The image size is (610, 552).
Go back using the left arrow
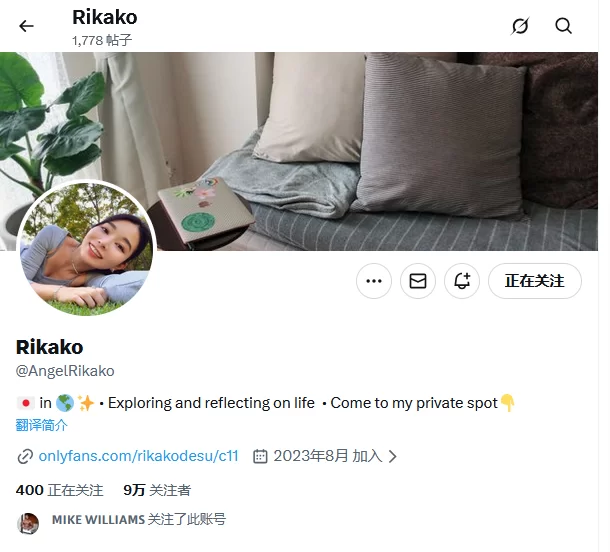pos(26,26)
